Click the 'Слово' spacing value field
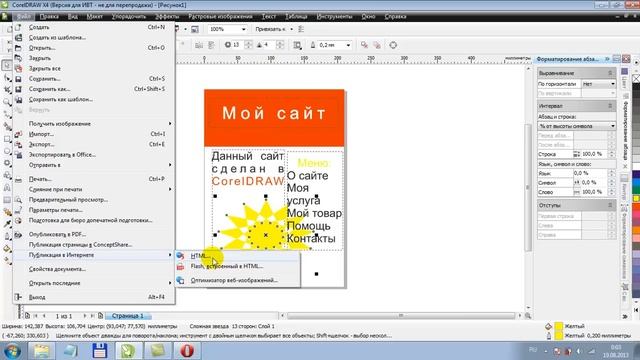The height and width of the screenshot is (360, 640). coord(594,192)
